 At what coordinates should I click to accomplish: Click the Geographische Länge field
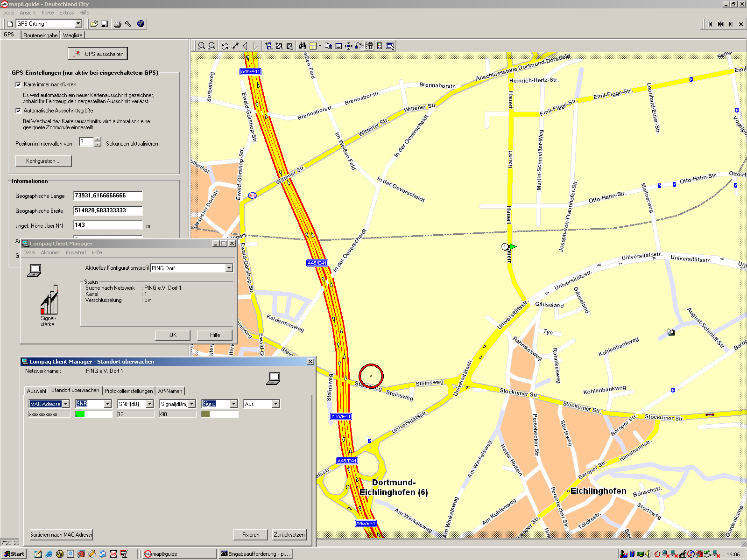coord(108,196)
